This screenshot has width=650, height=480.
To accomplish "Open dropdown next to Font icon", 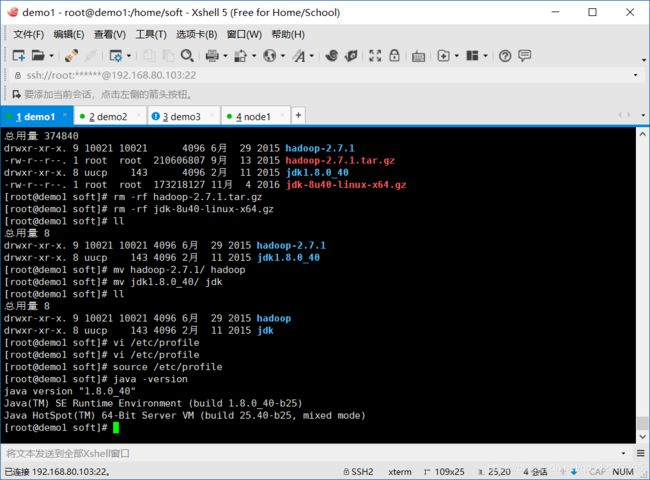I will [x=312, y=56].
